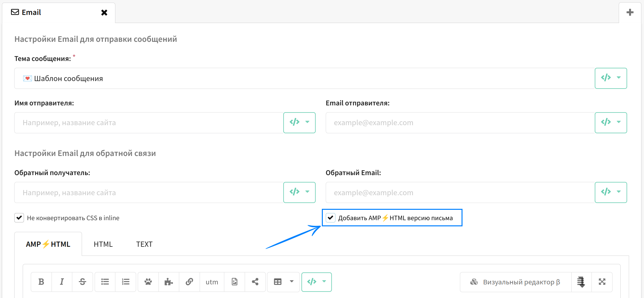Image resolution: width=644 pixels, height=298 pixels.
Task: Click the envelope icon on the Email tab
Action: [15, 12]
